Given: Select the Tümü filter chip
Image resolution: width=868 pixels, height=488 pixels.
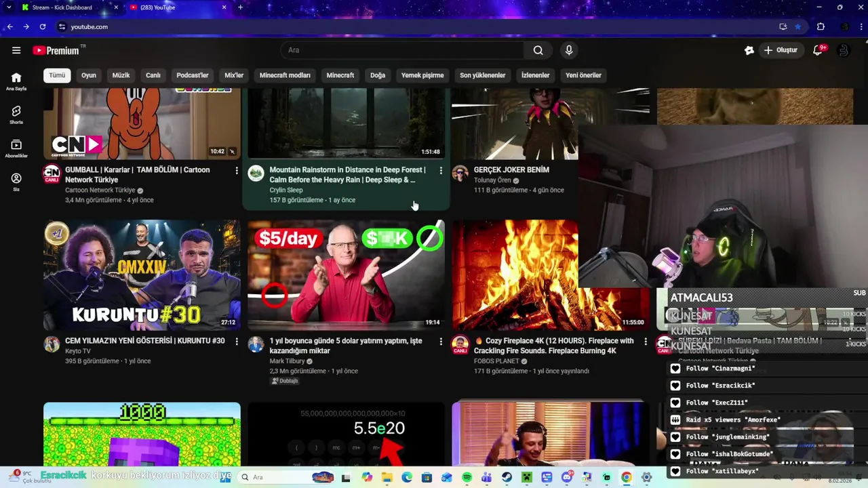Looking at the screenshot, I should point(57,75).
